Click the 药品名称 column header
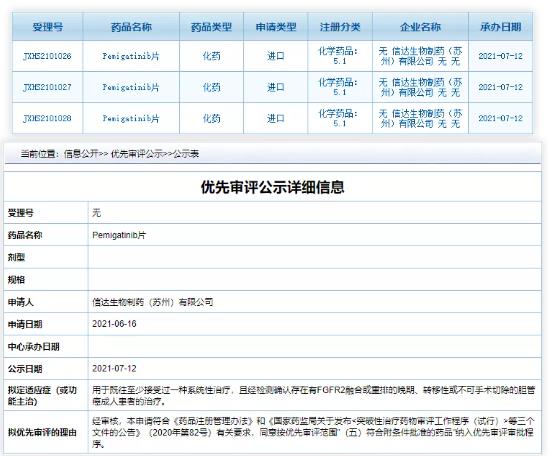Screen dimensions: 548x456 (x=131, y=27)
